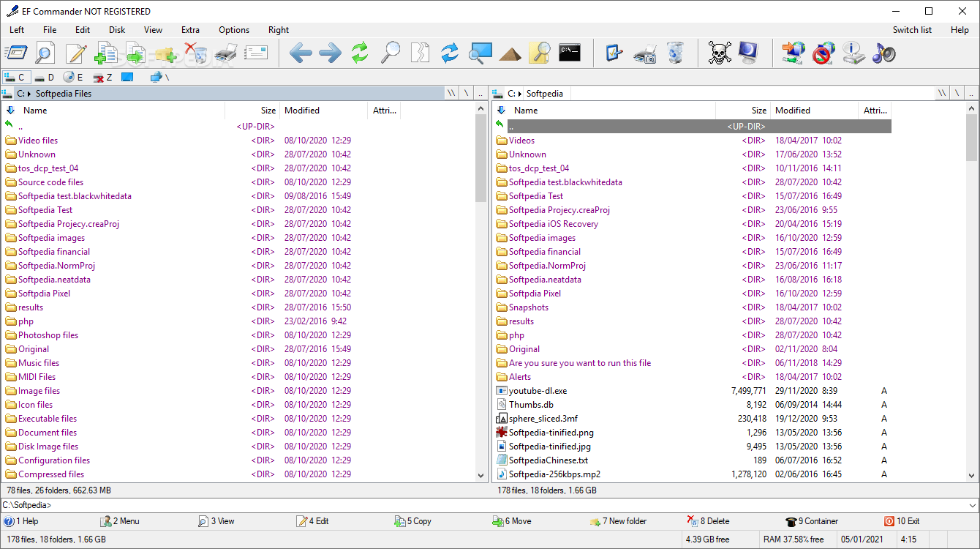The height and width of the screenshot is (549, 980).
Task: Click the Send mail envelope toolbar icon
Action: pyautogui.click(x=256, y=53)
